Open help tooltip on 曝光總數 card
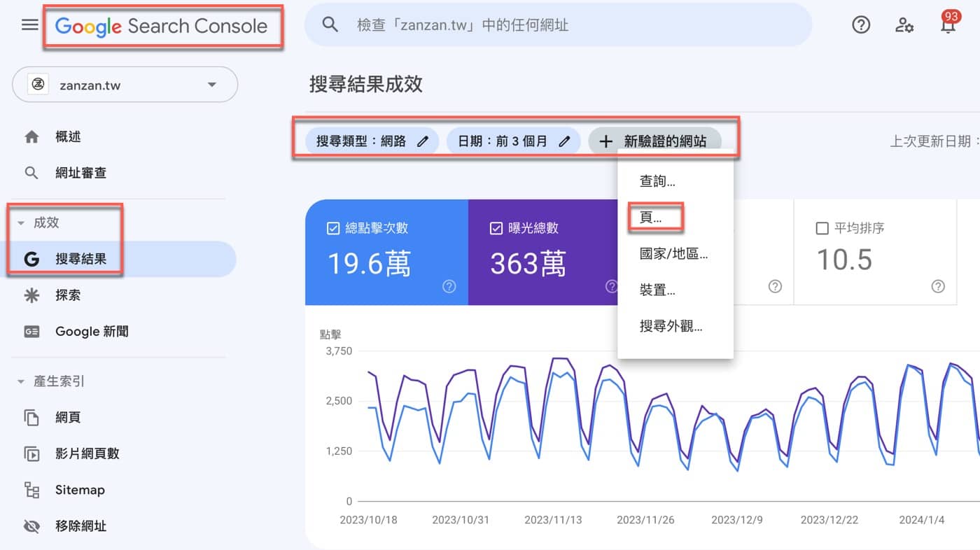This screenshot has height=550, width=980. 612,286
